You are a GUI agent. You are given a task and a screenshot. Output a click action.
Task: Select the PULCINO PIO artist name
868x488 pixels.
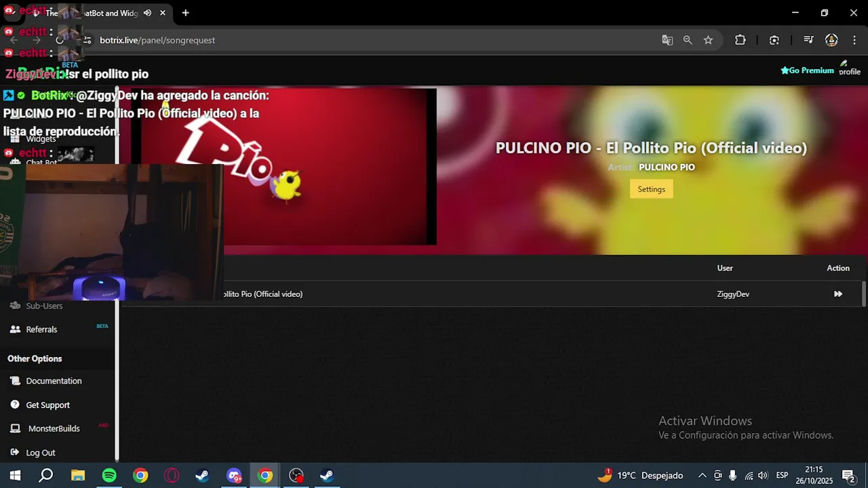[x=667, y=167]
